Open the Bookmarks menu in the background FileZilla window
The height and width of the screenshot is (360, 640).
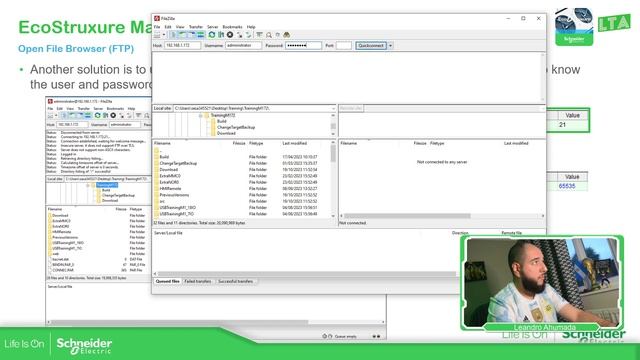pos(115,109)
